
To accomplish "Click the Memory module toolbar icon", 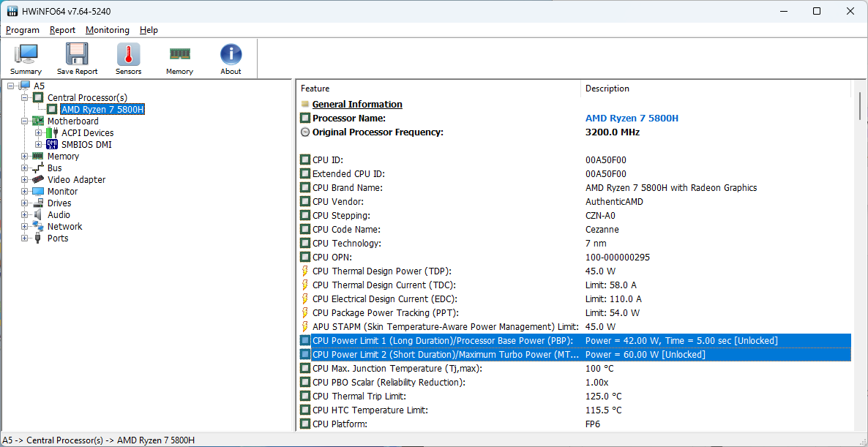I will point(179,53).
